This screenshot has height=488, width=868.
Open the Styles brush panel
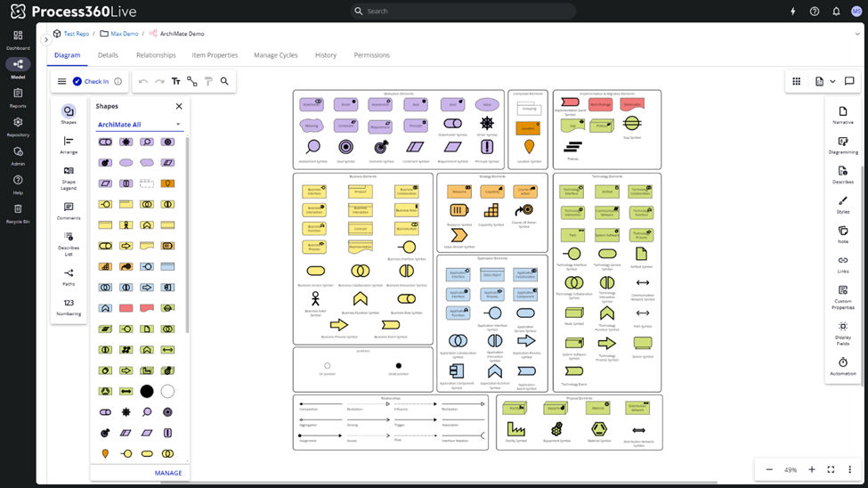(x=842, y=205)
